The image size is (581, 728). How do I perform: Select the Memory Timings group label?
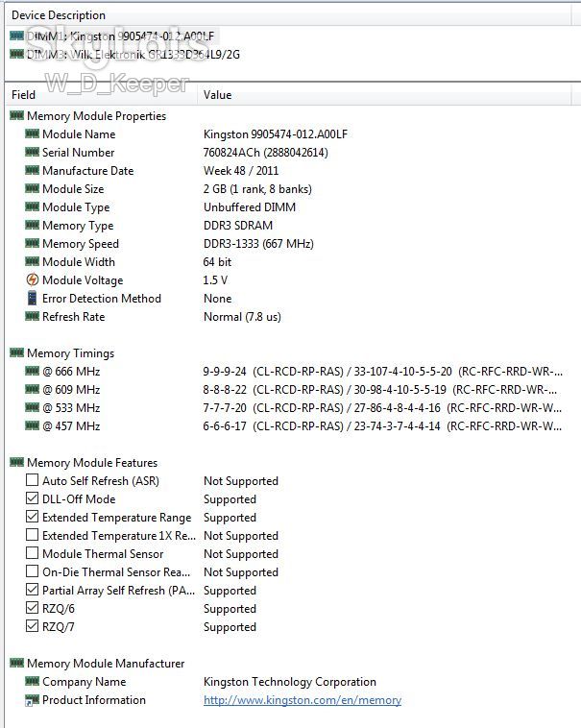pyautogui.click(x=70, y=353)
